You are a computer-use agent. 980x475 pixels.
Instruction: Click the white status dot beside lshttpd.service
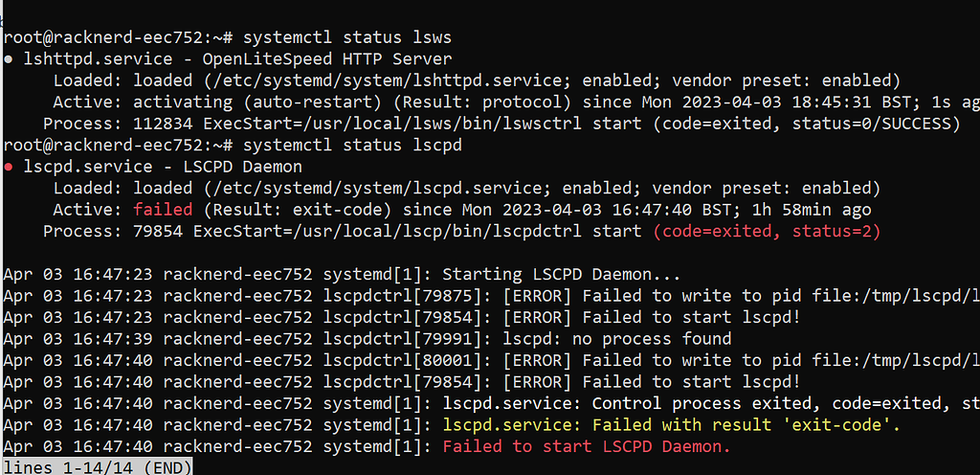8,59
